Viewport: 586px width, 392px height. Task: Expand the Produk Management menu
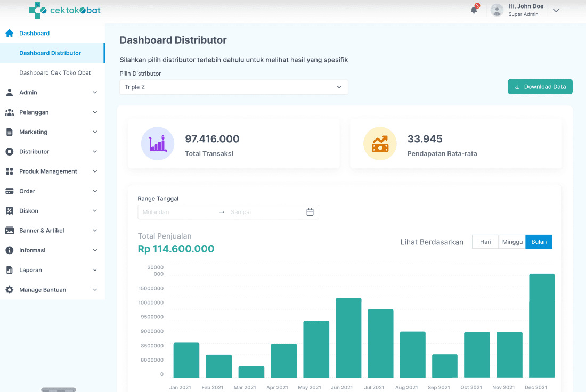click(x=51, y=171)
